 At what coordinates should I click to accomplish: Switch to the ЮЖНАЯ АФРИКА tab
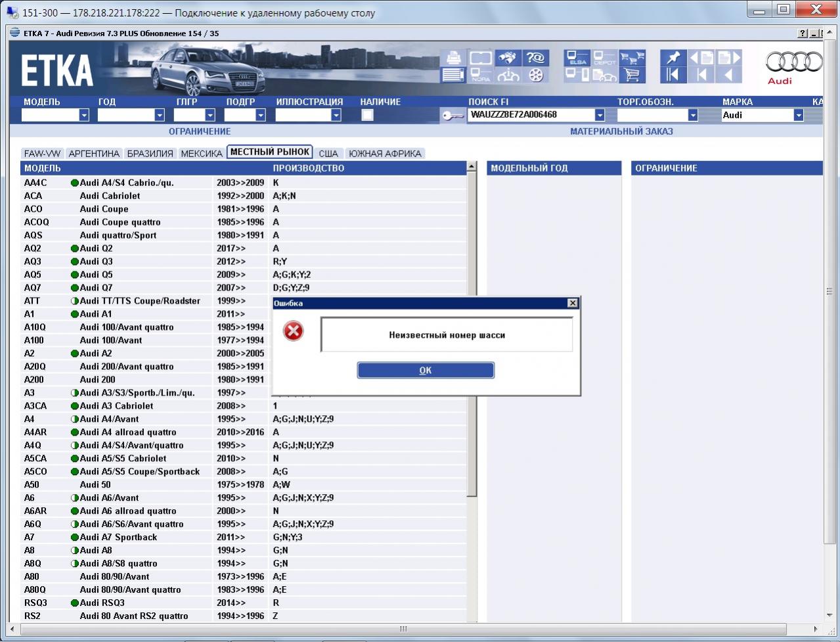coord(385,154)
